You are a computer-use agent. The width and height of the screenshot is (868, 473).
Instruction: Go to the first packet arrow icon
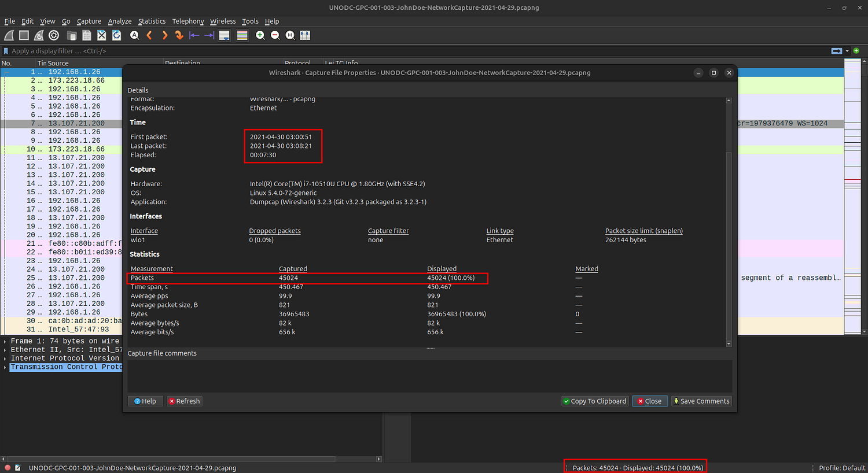point(194,35)
